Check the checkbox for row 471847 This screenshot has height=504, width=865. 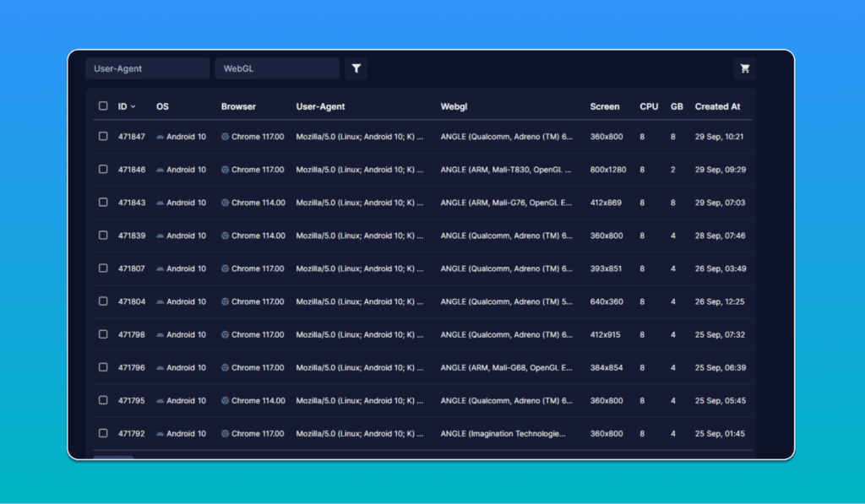(x=102, y=136)
